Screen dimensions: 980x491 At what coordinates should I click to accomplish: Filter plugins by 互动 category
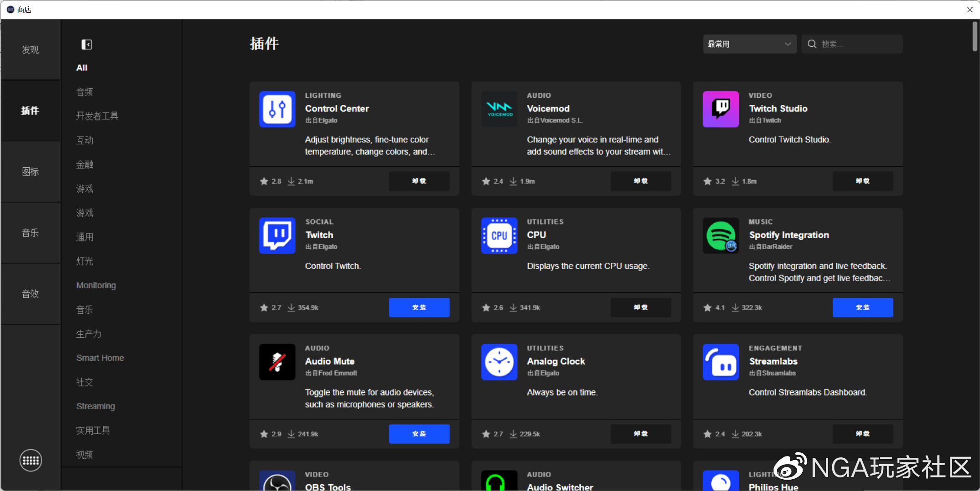point(85,140)
